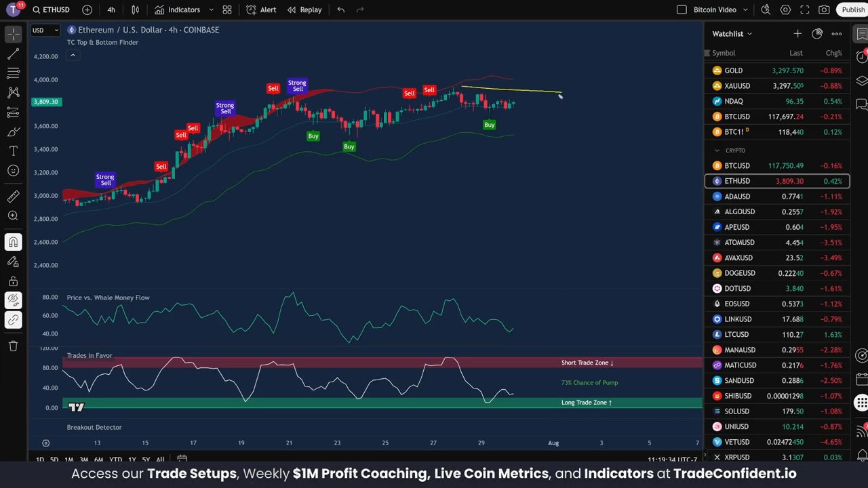Collapse the indicator legend arrow
Image resolution: width=868 pixels, height=488 pixels.
click(73, 56)
